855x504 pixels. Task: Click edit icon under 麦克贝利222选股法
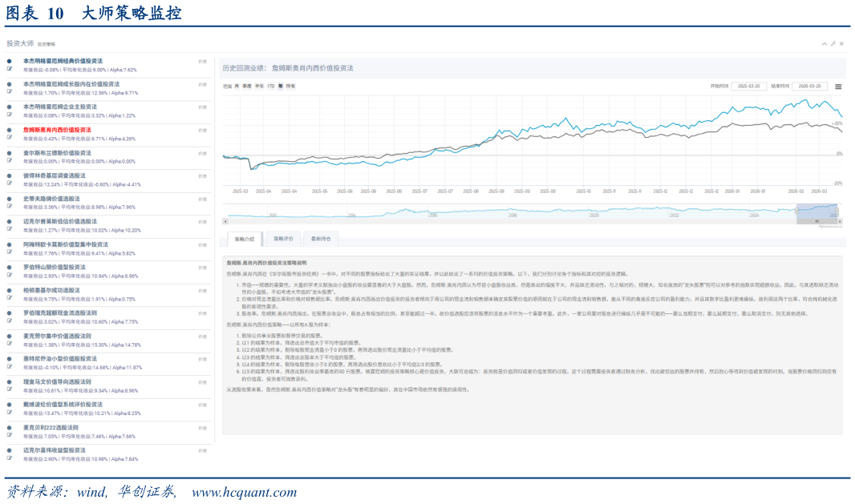coord(10,435)
